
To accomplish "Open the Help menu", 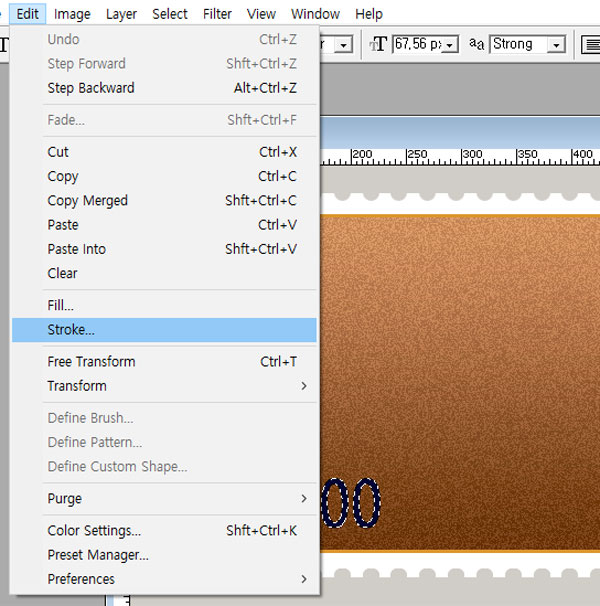I will (x=369, y=14).
